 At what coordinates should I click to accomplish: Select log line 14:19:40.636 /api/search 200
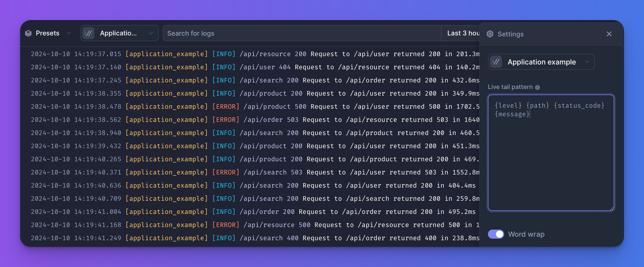click(253, 185)
